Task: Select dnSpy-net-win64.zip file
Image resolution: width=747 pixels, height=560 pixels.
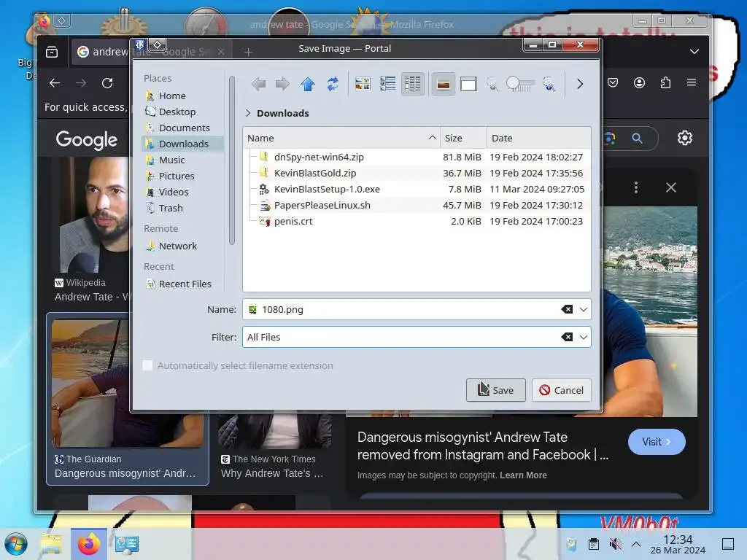Action: (319, 157)
